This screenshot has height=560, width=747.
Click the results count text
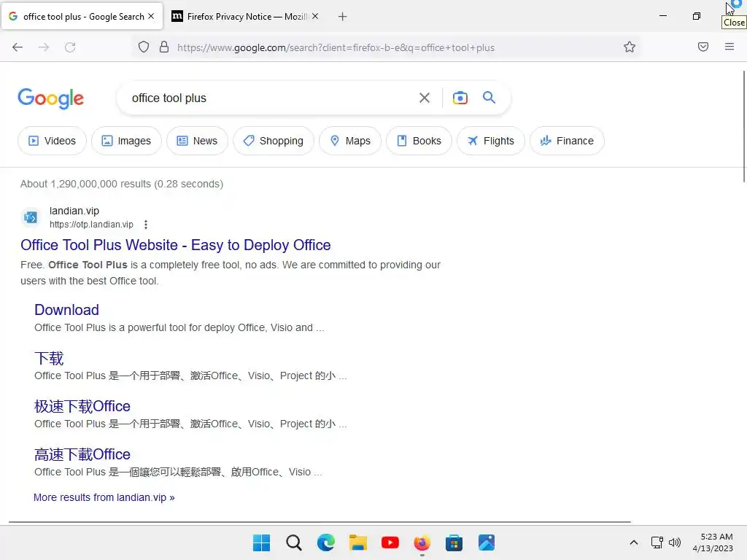122,184
